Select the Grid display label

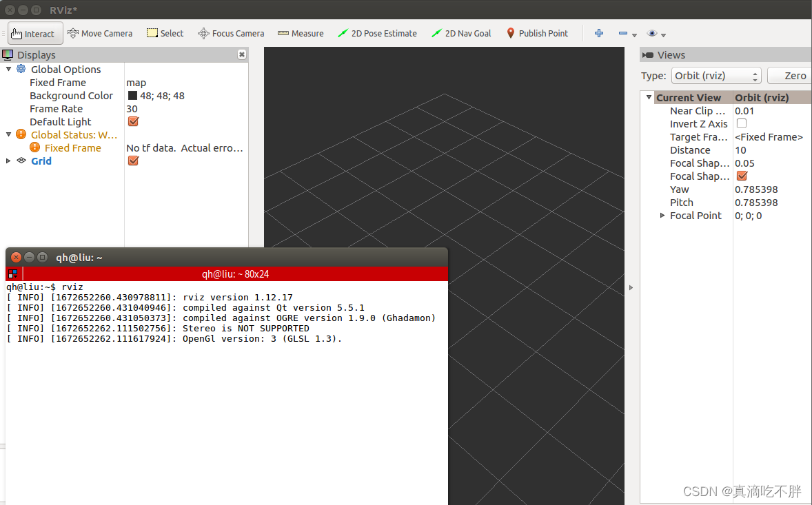point(41,161)
